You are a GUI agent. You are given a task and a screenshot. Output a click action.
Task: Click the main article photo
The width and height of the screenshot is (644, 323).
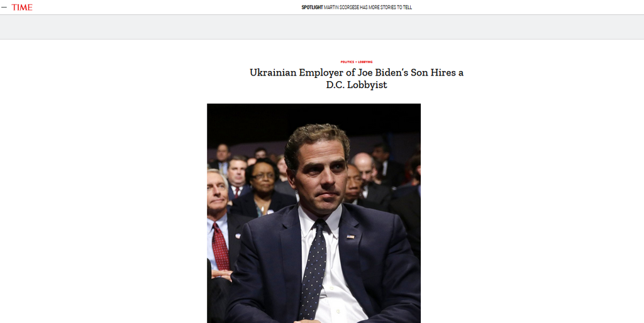click(314, 213)
